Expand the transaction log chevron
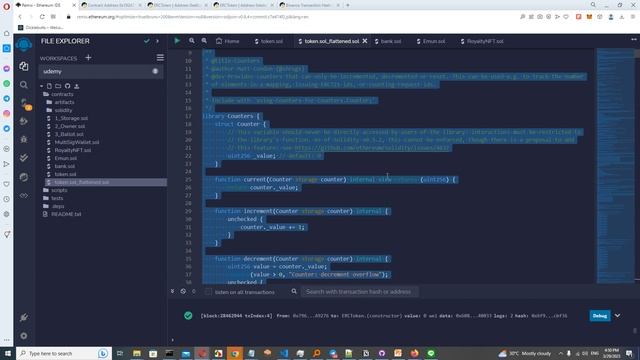 pyautogui.click(x=618, y=316)
